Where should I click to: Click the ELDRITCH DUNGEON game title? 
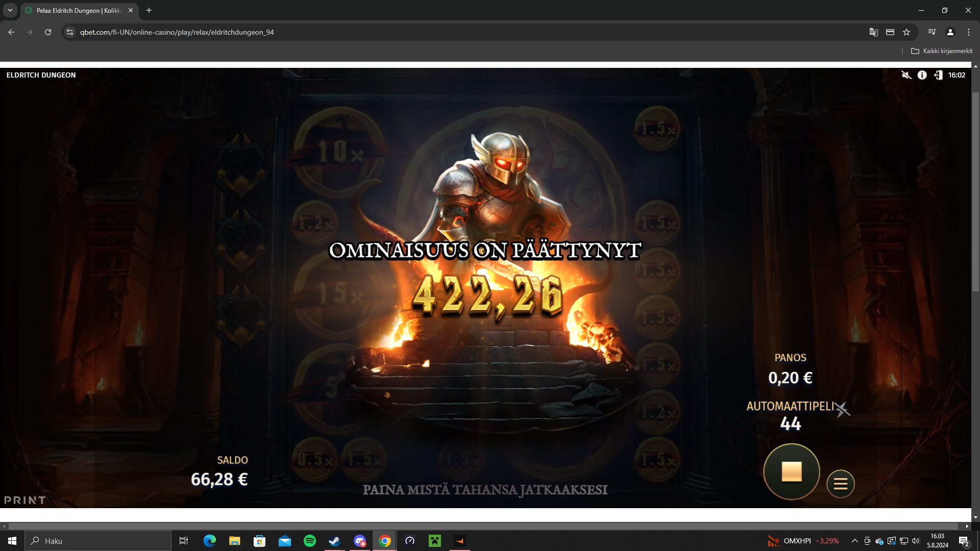(x=41, y=75)
